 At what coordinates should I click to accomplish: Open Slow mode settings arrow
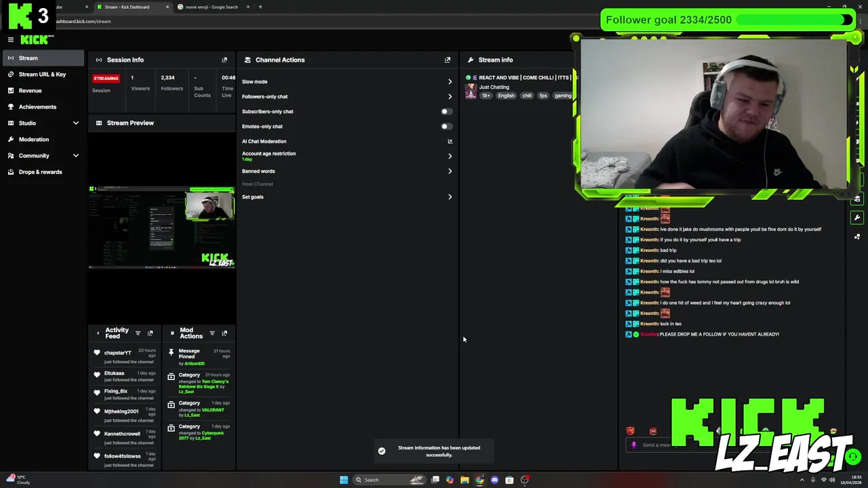pyautogui.click(x=450, y=81)
